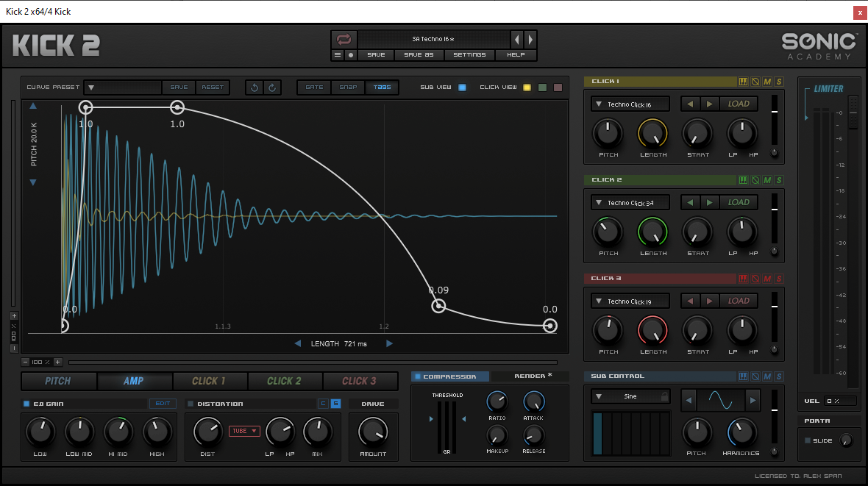Screen dimensions: 868x486
Task: Switch to the Amp tab
Action: (133, 381)
